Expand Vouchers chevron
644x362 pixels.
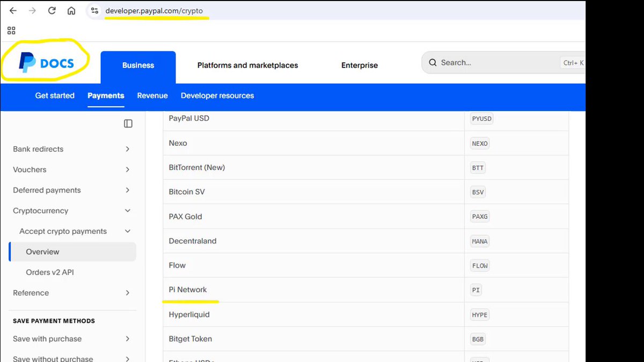[x=127, y=169]
